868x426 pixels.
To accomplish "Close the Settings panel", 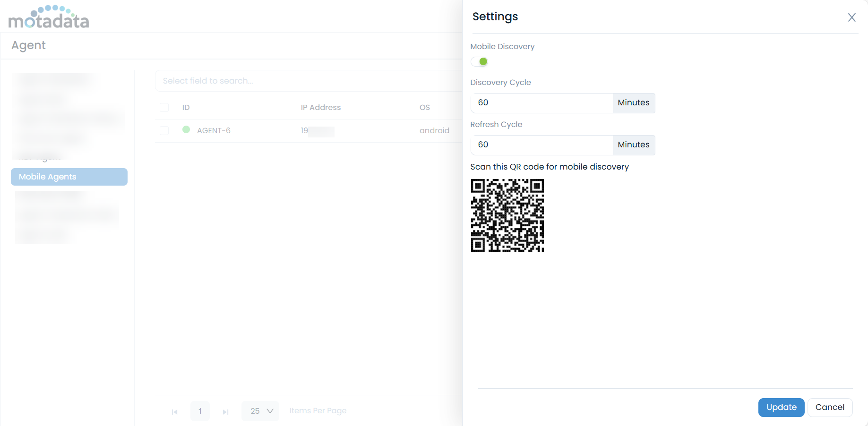I will (x=852, y=17).
